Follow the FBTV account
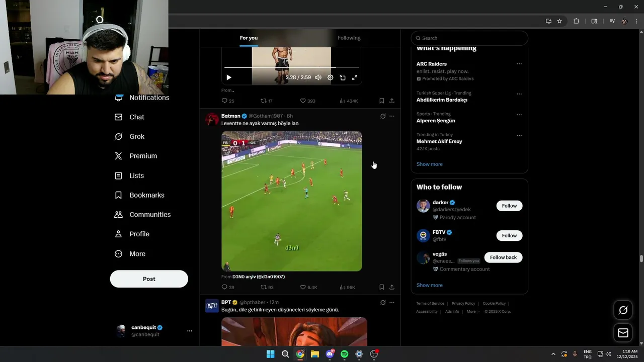 (x=509, y=236)
